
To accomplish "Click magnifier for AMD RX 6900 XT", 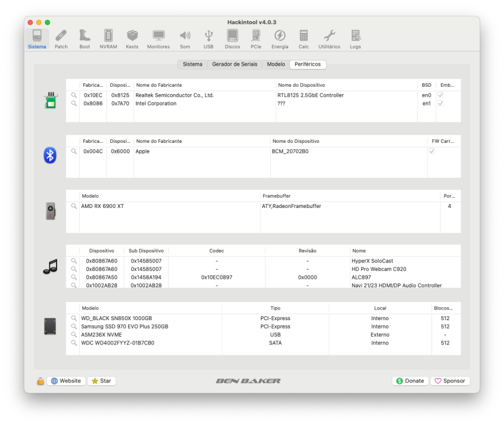I will click(x=74, y=206).
